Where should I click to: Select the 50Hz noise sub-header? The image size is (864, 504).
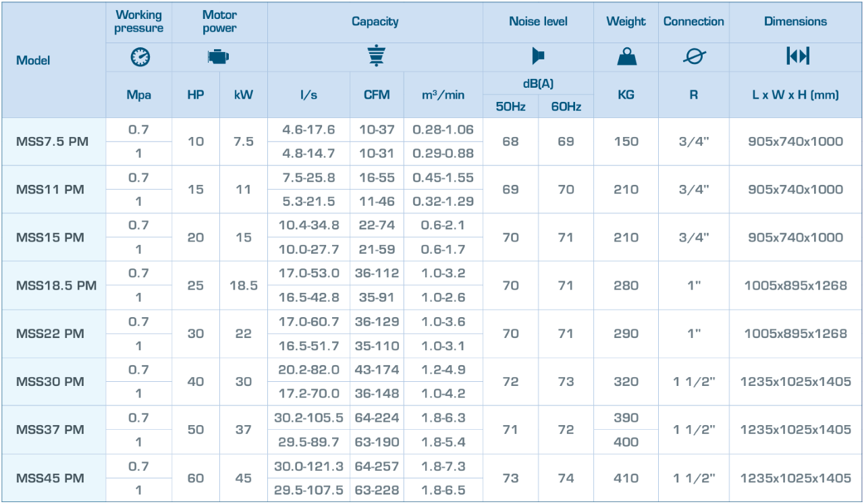(x=510, y=107)
